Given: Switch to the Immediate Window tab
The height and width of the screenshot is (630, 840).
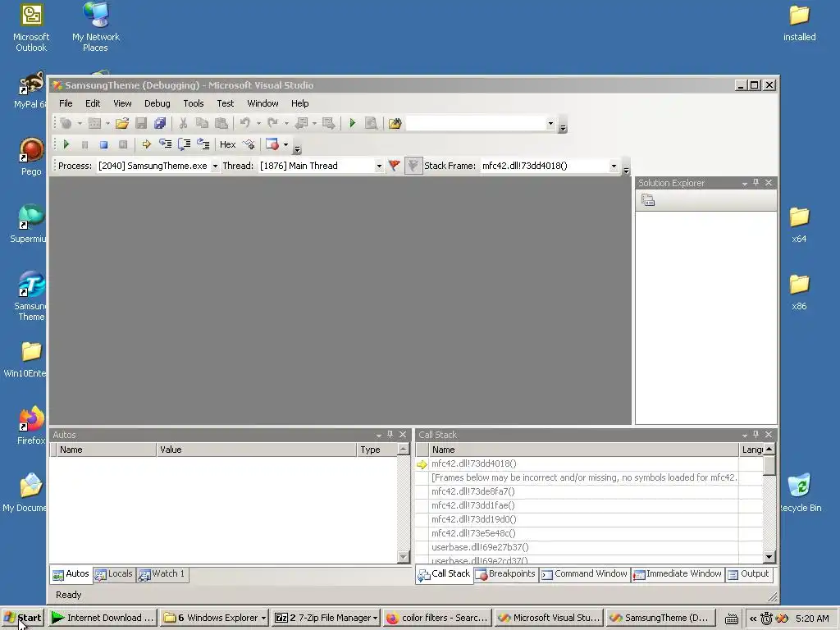Looking at the screenshot, I should coord(678,573).
